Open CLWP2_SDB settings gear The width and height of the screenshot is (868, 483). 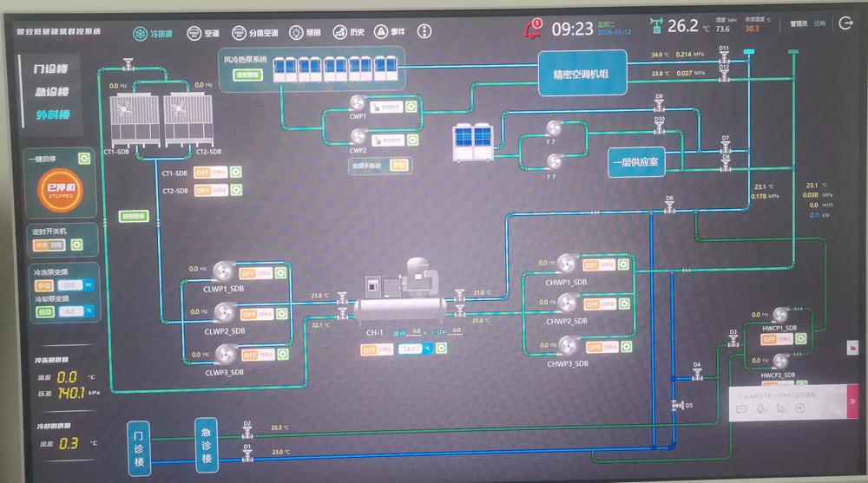pos(282,314)
